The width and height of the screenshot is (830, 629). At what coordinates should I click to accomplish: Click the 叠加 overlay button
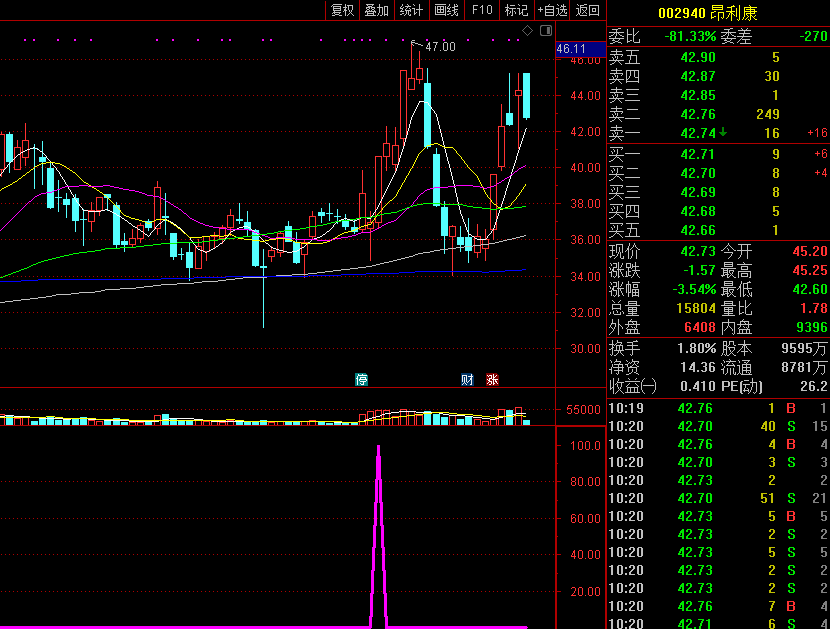377,10
